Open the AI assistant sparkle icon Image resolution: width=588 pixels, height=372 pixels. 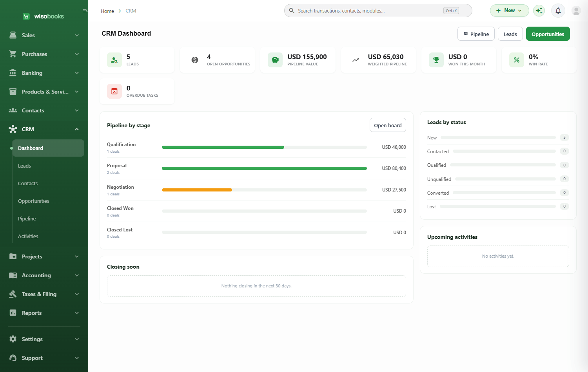(x=539, y=11)
